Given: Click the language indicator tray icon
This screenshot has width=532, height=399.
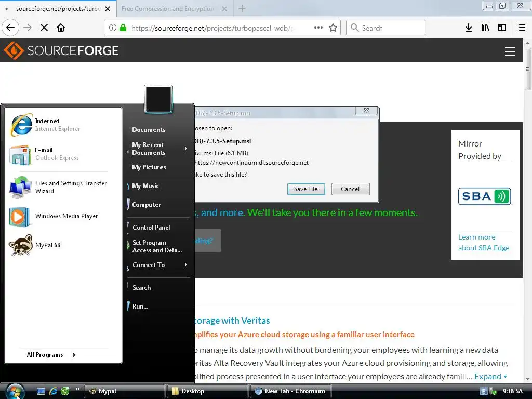Looking at the screenshot, I should point(484,392).
